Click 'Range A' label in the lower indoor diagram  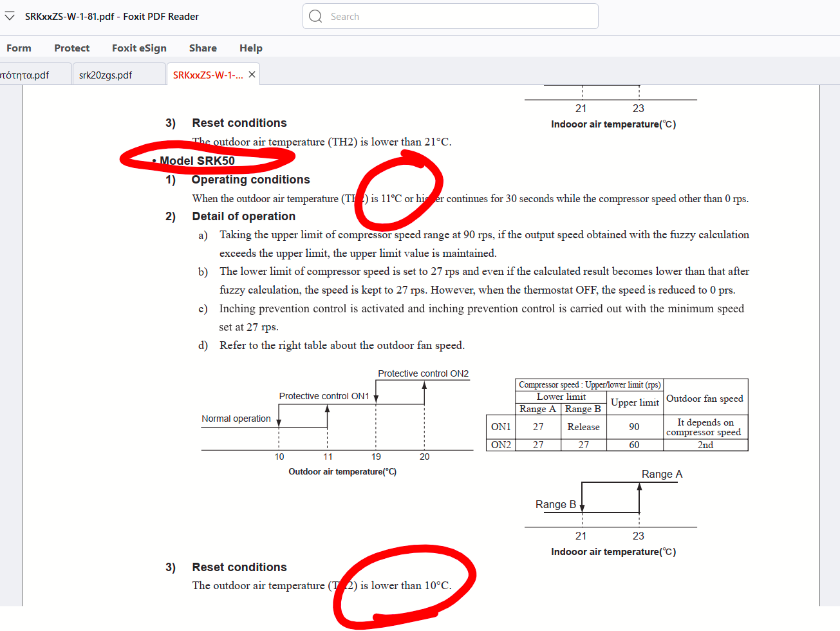pyautogui.click(x=662, y=475)
